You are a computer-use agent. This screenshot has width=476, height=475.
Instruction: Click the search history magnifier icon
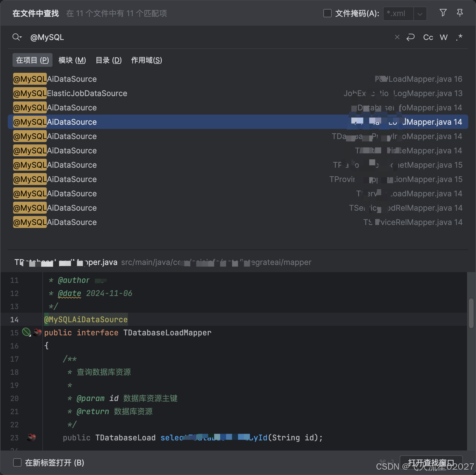click(17, 37)
